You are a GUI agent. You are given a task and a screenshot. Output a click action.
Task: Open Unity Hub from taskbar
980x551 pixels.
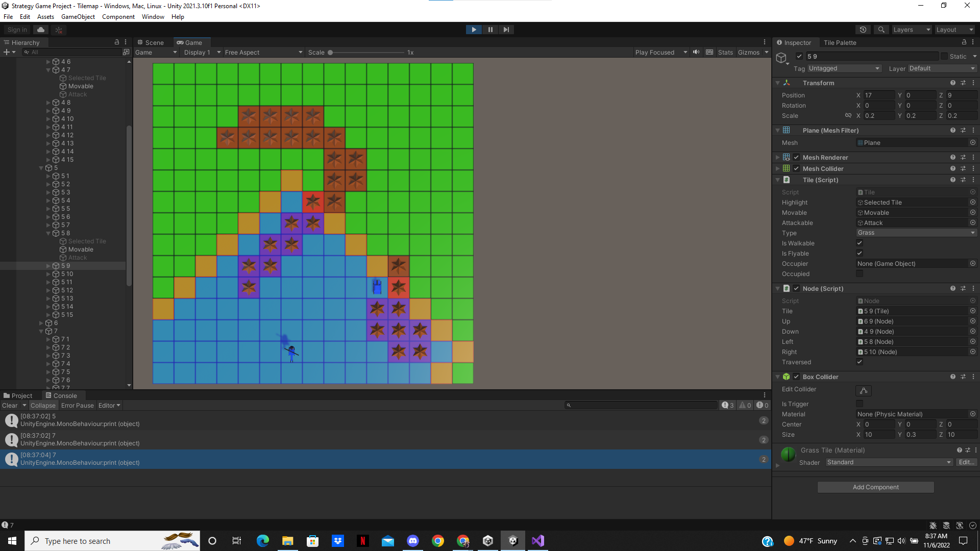click(488, 541)
